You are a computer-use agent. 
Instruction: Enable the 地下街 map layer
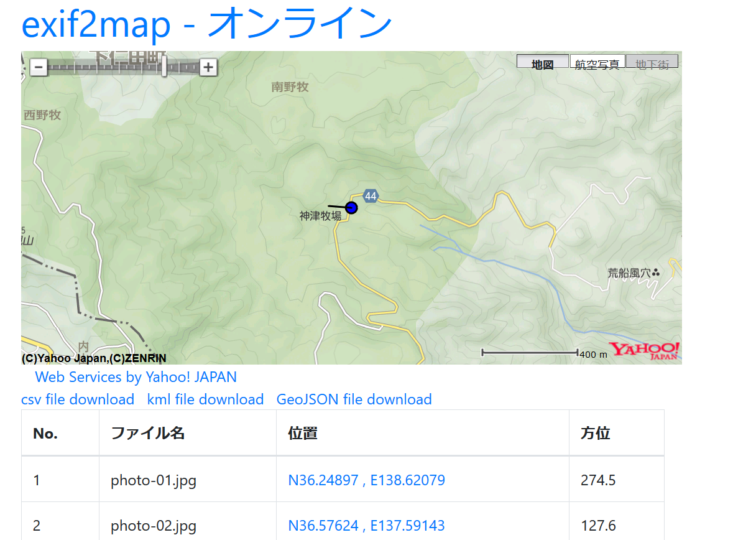pyautogui.click(x=652, y=62)
